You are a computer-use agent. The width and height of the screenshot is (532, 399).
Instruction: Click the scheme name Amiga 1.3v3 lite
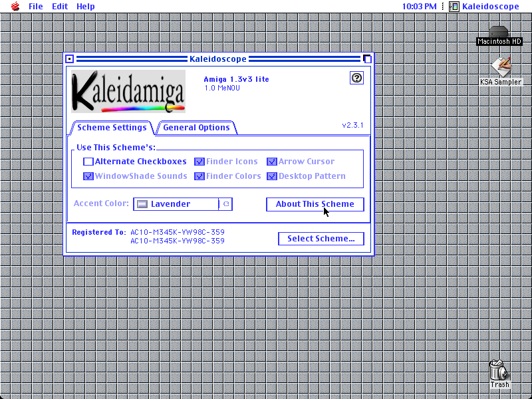click(237, 79)
